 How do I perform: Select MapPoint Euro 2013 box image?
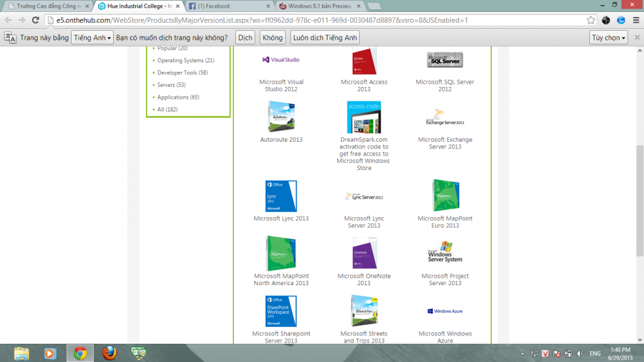446,195
